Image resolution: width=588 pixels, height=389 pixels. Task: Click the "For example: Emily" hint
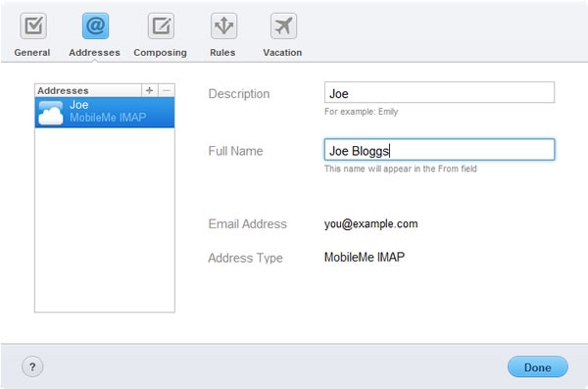pyautogui.click(x=361, y=112)
